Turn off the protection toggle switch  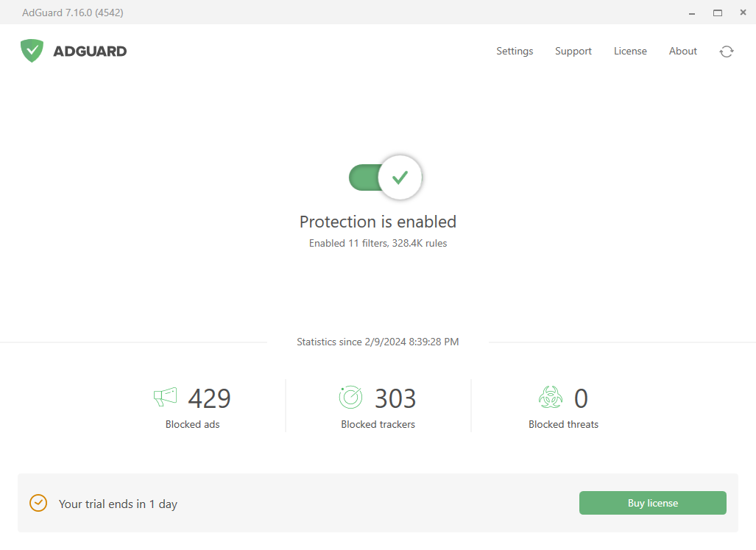click(385, 177)
